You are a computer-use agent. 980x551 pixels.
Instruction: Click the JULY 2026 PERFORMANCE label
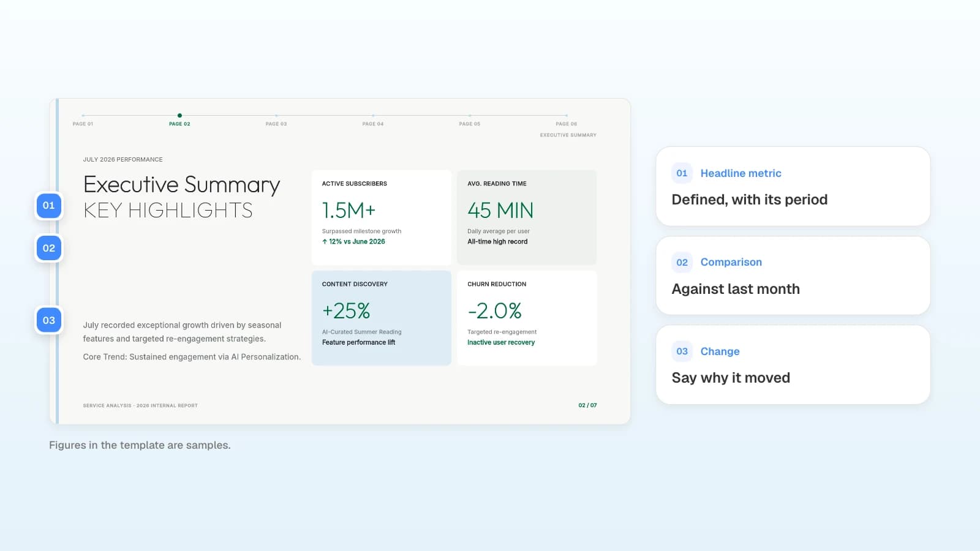pos(123,159)
